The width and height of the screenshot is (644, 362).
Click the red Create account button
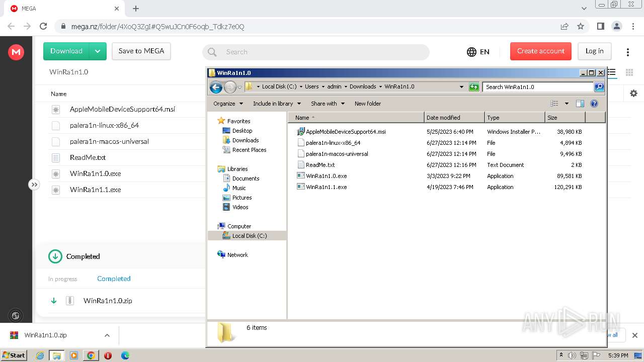point(541,51)
